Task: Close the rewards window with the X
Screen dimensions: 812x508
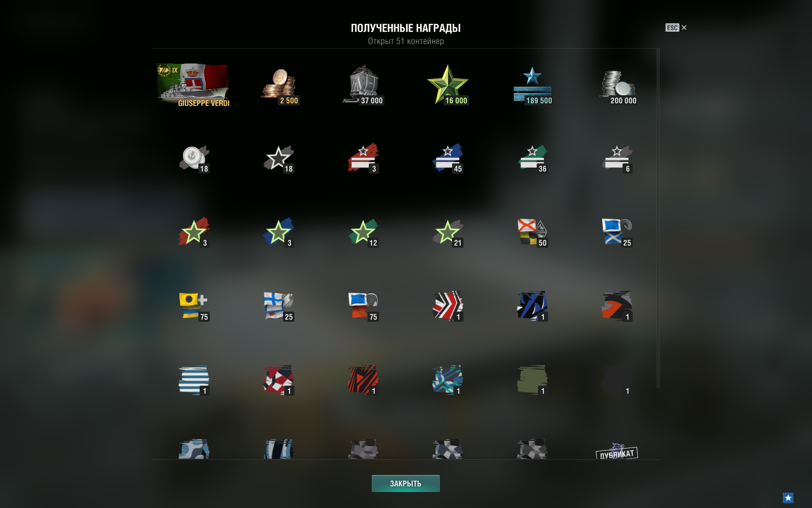Action: tap(684, 28)
